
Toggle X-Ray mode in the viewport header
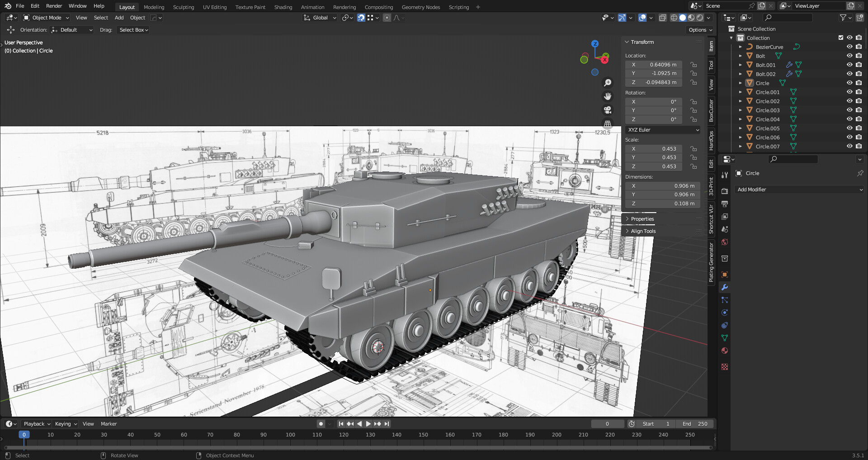click(663, 18)
